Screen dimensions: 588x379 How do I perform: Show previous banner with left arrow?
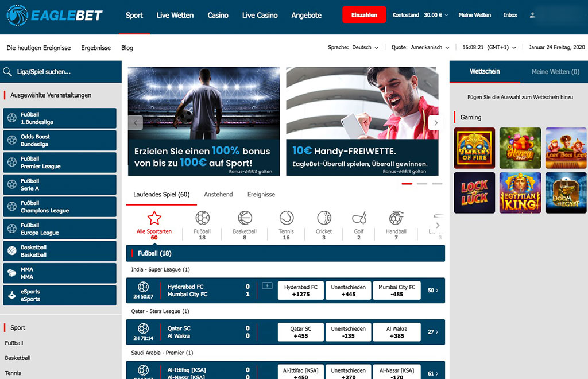[136, 122]
